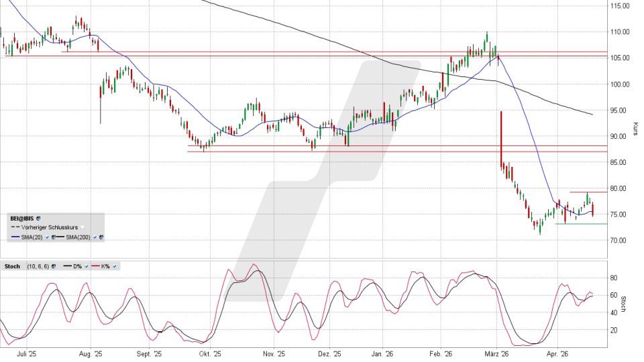The height and width of the screenshot is (362, 644).
Task: Click the Kurs price axis title
Action: pyautogui.click(x=635, y=127)
